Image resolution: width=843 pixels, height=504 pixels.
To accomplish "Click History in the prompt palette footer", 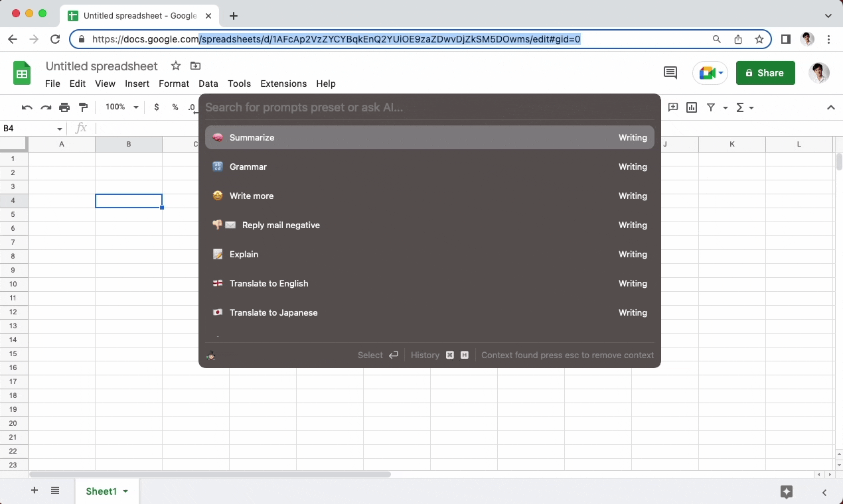I will (x=425, y=355).
